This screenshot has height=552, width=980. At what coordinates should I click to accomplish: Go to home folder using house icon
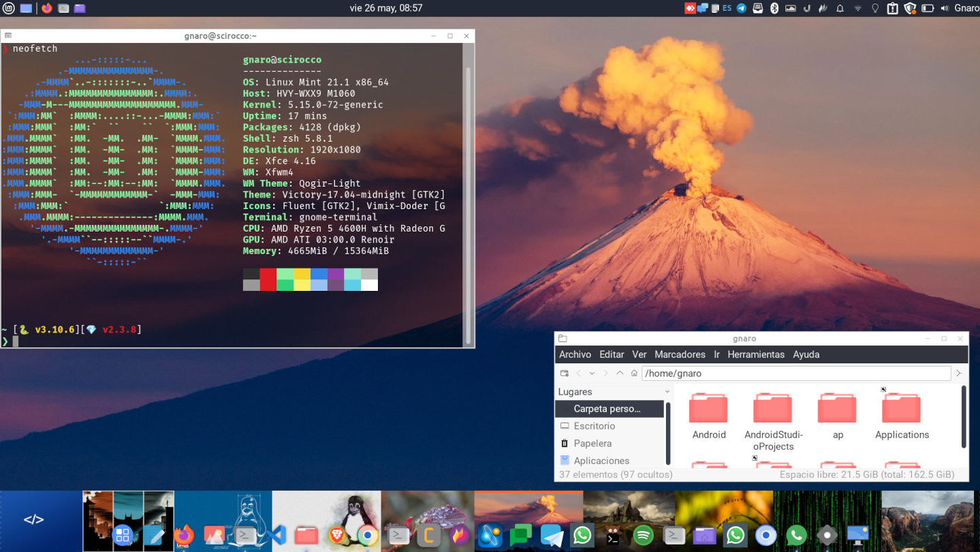pos(634,373)
